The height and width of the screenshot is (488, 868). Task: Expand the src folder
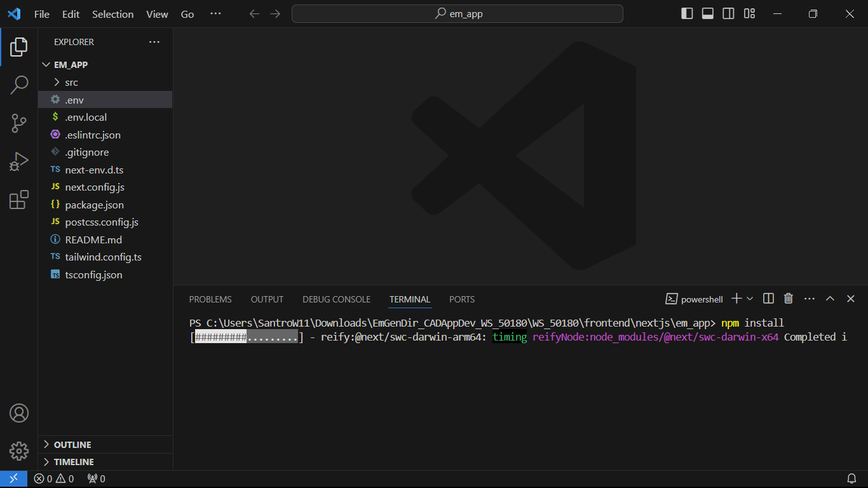[105, 82]
